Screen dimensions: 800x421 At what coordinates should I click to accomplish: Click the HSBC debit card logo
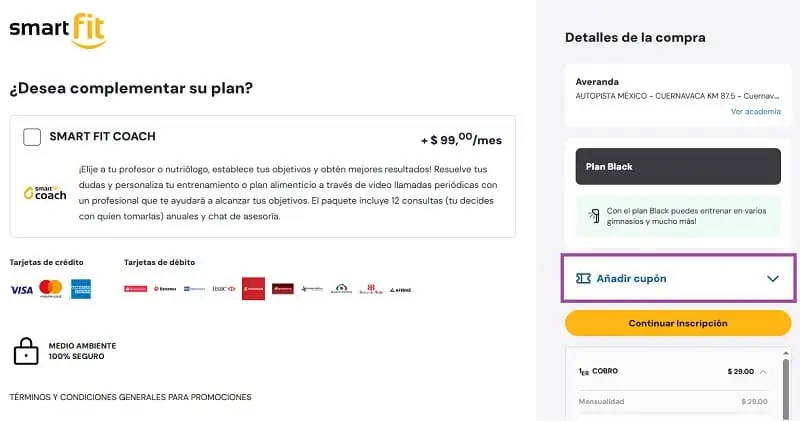pyautogui.click(x=223, y=289)
